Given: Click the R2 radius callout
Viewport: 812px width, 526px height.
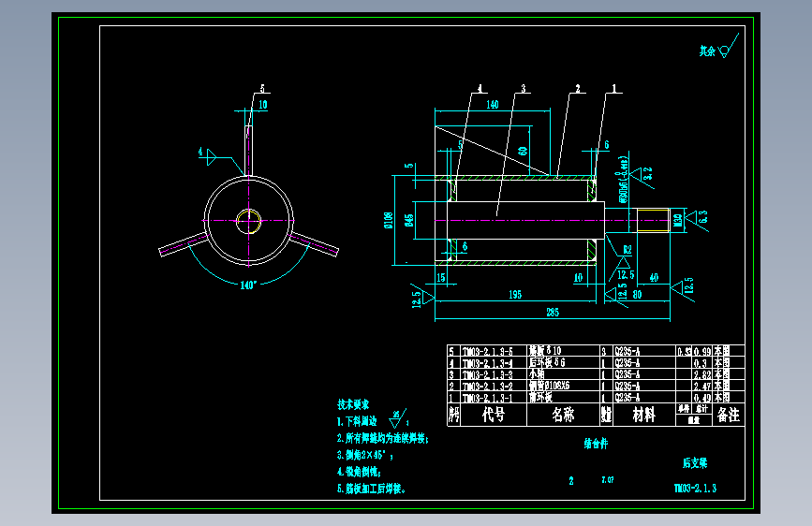Looking at the screenshot, I should 627,250.
